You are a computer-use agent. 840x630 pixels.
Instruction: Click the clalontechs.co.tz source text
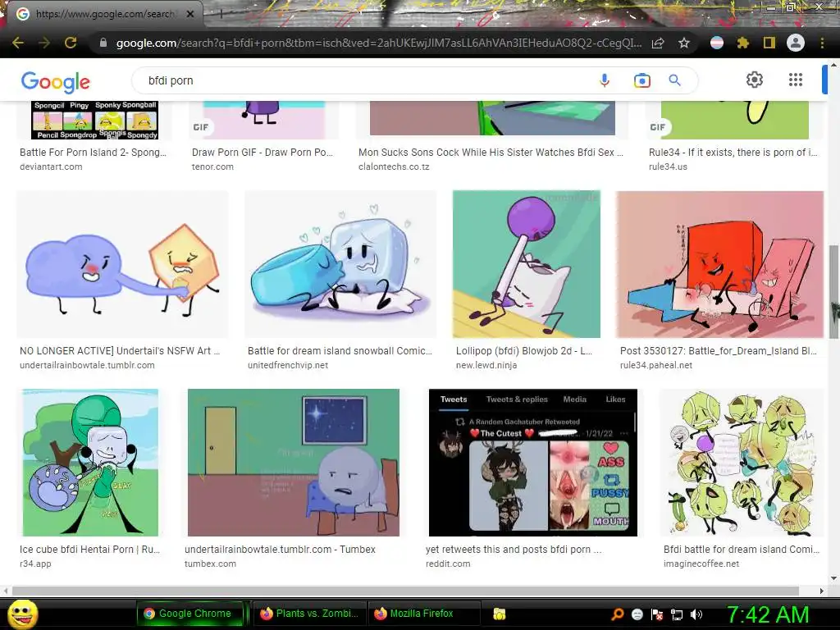[394, 167]
